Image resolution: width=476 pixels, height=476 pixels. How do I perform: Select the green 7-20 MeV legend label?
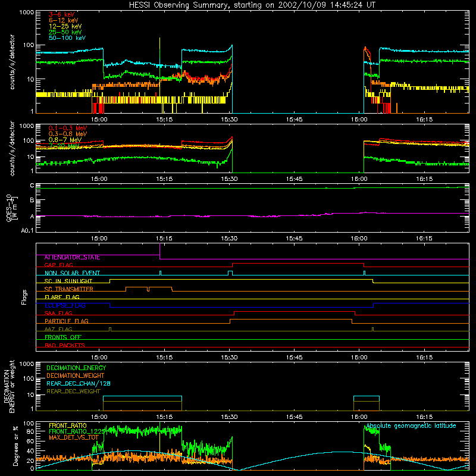(x=64, y=146)
